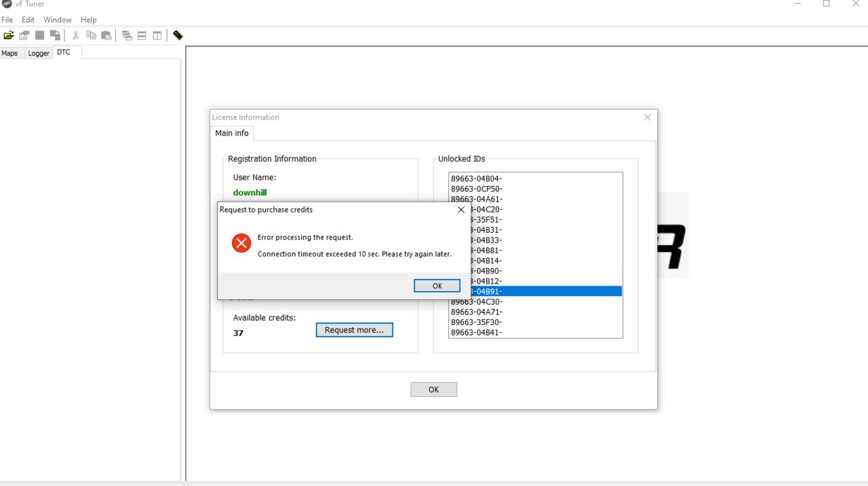Click OK in the License Information dialog
Screen dimensions: 868x486
434,390
